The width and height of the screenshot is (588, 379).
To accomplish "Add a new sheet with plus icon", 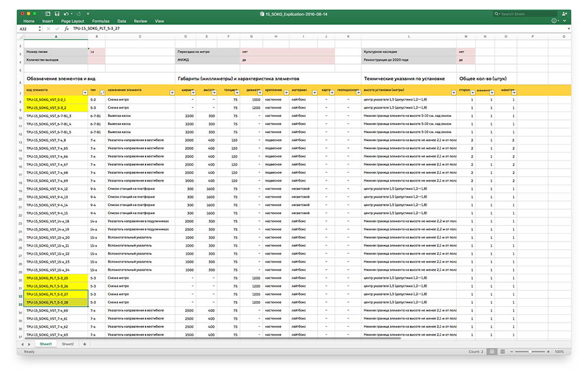I will pos(84,344).
